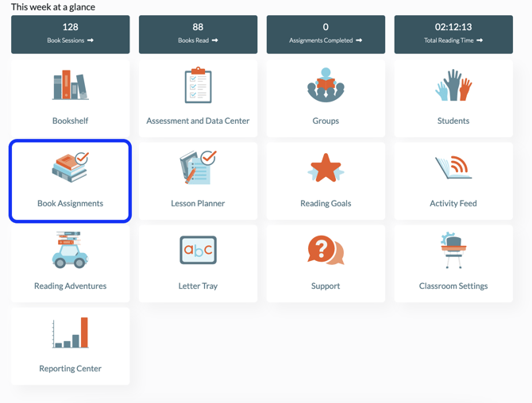
Task: Click the Activity Feed label
Action: [x=453, y=203]
